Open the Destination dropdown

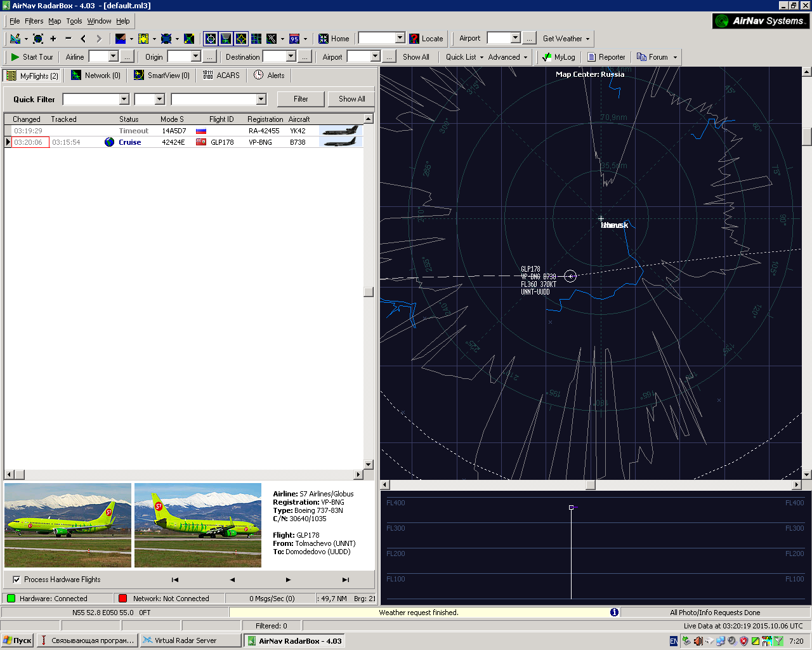(x=291, y=56)
